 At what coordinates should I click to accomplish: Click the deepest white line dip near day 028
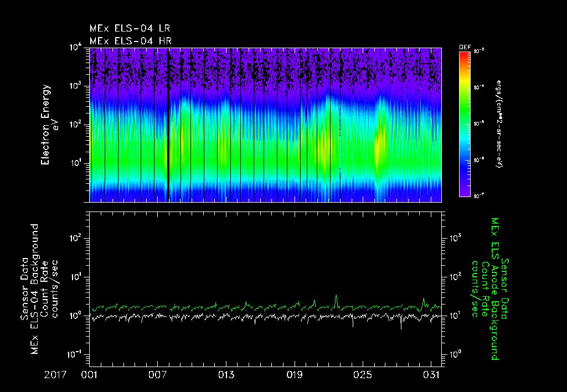click(x=401, y=322)
